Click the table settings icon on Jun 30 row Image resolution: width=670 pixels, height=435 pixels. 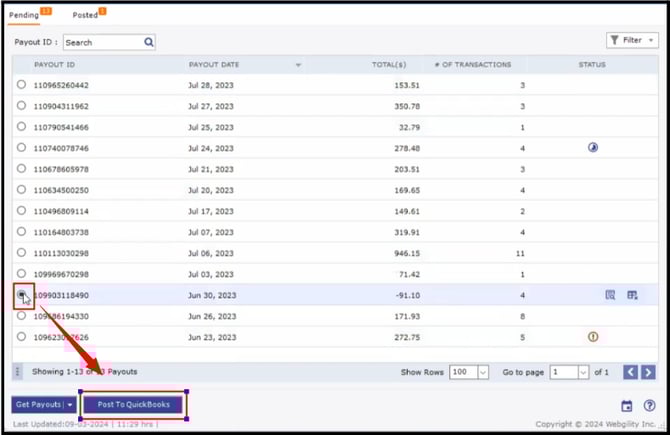tap(632, 295)
